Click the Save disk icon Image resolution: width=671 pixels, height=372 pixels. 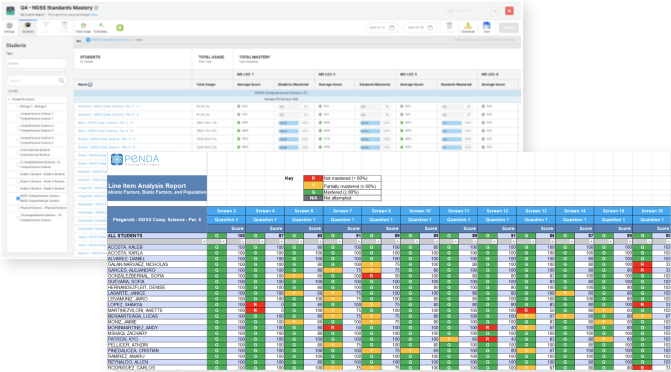(487, 27)
